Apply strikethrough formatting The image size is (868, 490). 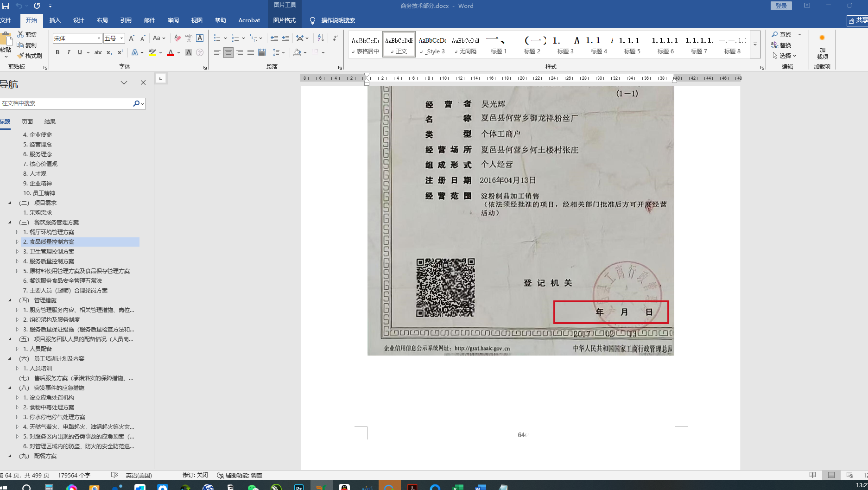(98, 52)
